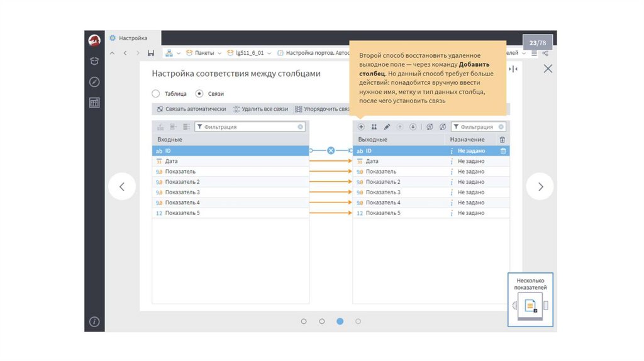Remove the ID link using the X connector
Screen dimensions: 644x361
coord(331,151)
